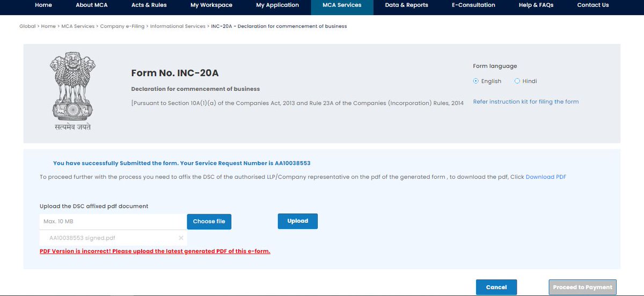Click the Upload the DSC affixed pdf document label

[x=94, y=206]
